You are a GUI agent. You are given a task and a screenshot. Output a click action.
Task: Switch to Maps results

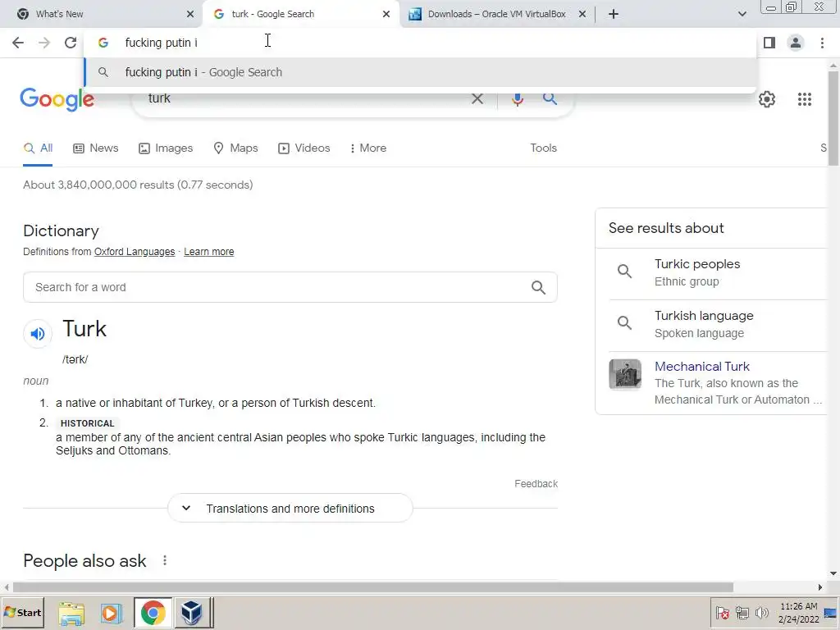click(235, 148)
